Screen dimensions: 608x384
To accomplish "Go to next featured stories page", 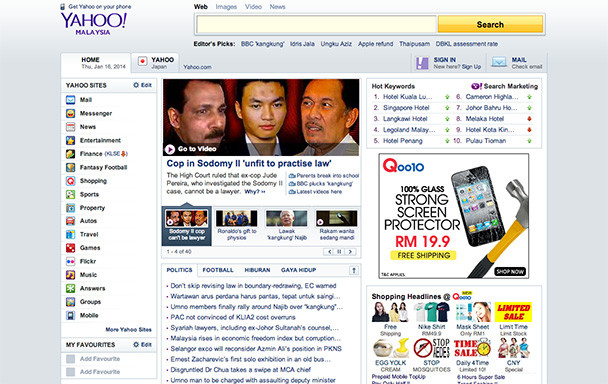I will (x=350, y=252).
